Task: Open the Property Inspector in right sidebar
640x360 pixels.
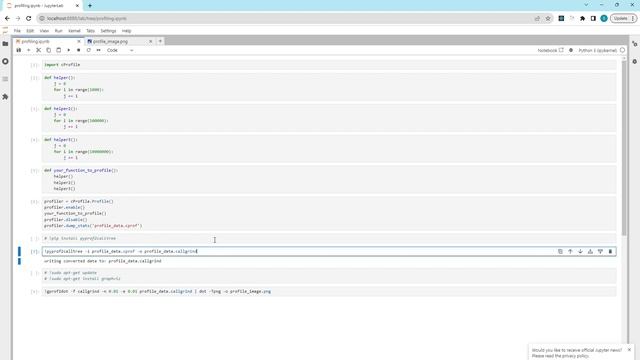Action: click(x=635, y=44)
